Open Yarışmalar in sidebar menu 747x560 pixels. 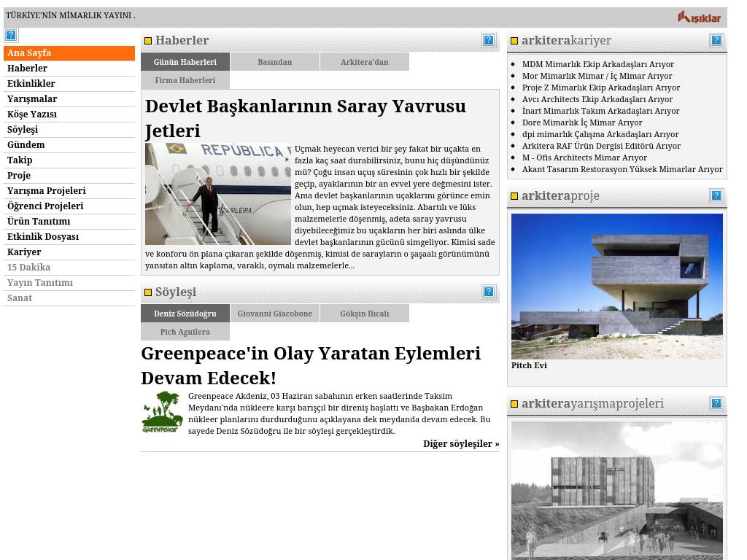pos(69,98)
